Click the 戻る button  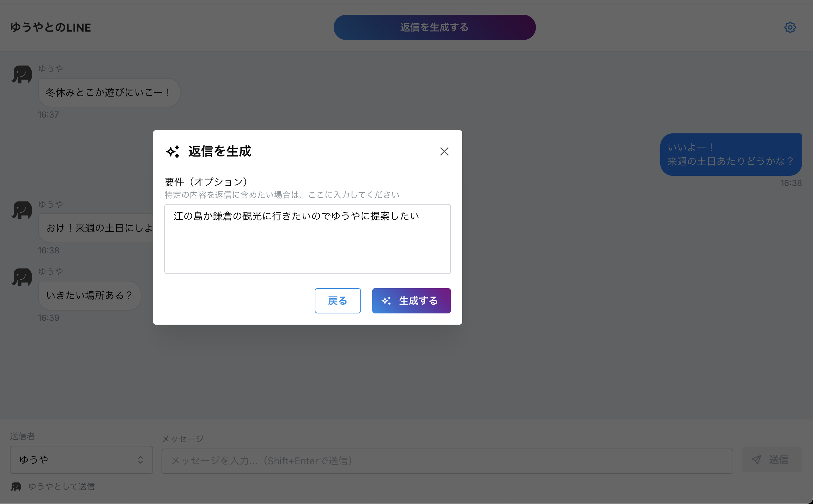pos(337,300)
